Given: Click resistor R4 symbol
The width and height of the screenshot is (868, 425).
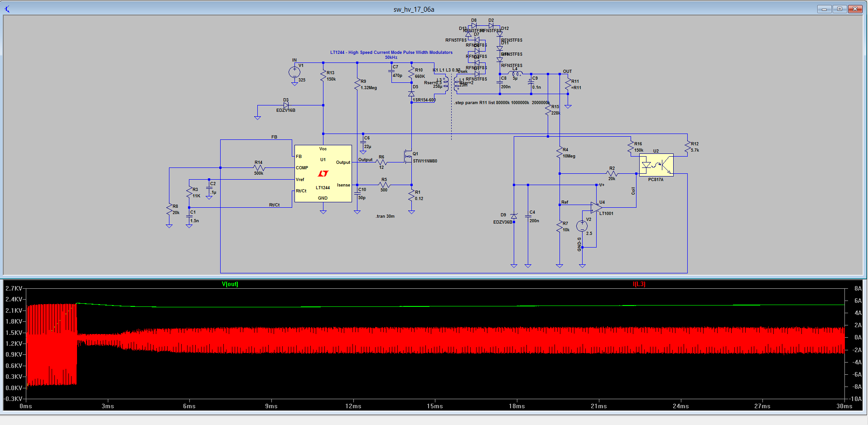Looking at the screenshot, I should [x=559, y=153].
